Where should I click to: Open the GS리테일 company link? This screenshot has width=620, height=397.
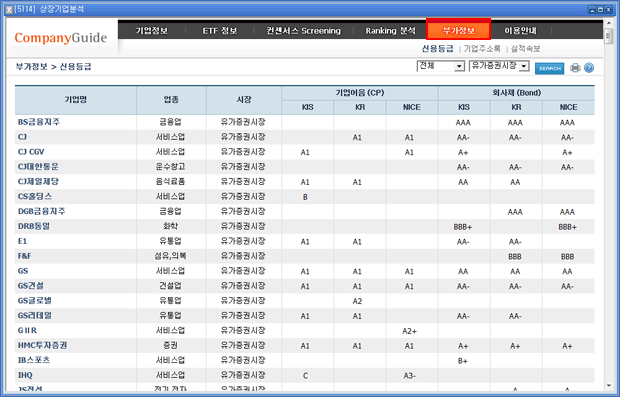[35, 316]
